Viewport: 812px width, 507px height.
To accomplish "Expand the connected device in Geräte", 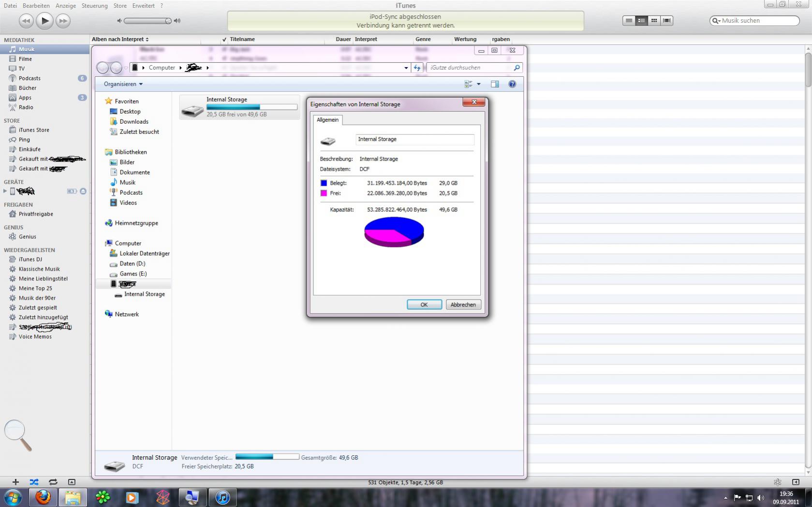I will pos(5,191).
